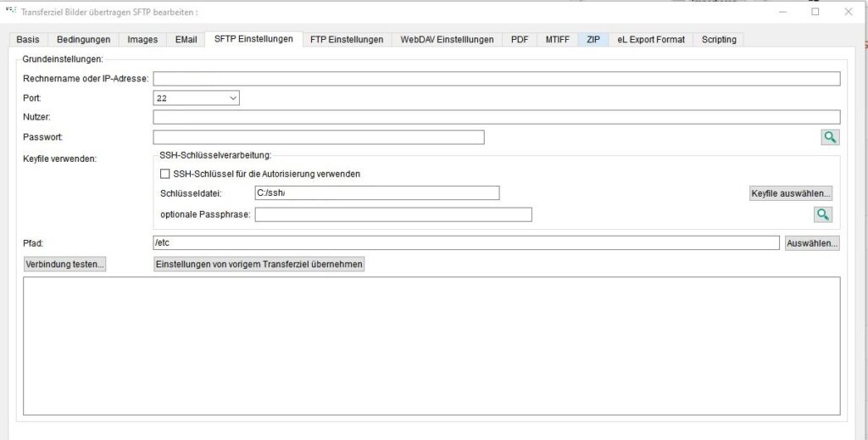Image resolution: width=868 pixels, height=440 pixels.
Task: Switch to WebDAV Einstelllungen tab
Action: (447, 39)
